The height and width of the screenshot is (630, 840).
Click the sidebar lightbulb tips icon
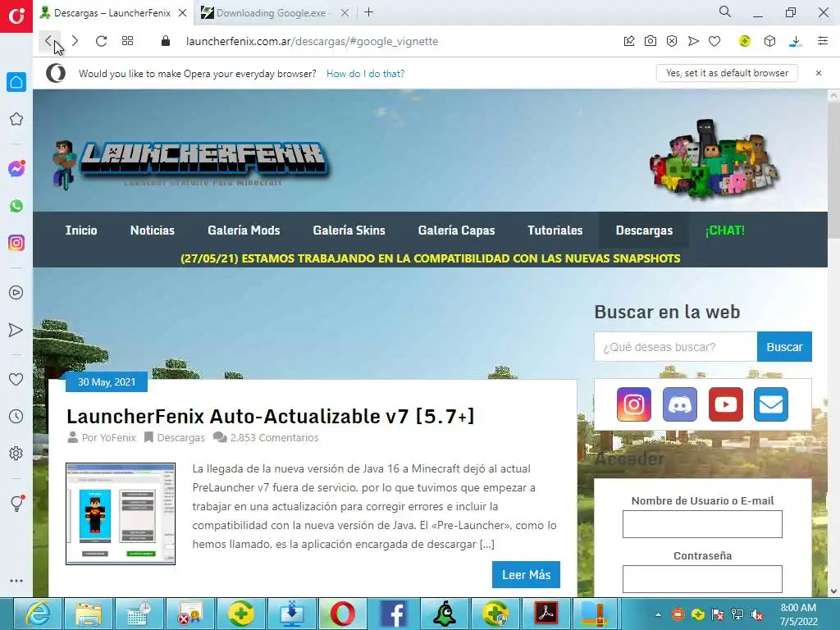click(x=16, y=503)
